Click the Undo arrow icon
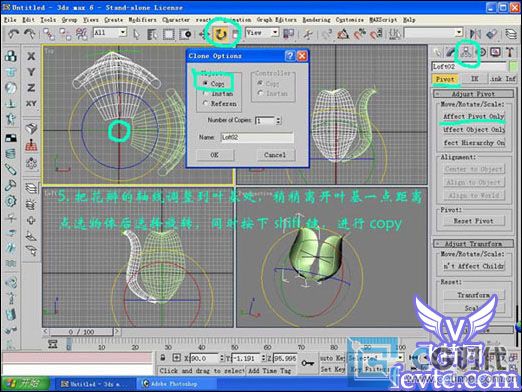Viewport: 522px width, 392px height. (x=14, y=34)
